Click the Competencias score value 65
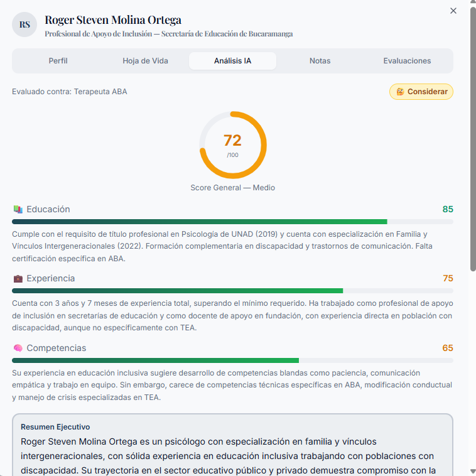 click(448, 348)
